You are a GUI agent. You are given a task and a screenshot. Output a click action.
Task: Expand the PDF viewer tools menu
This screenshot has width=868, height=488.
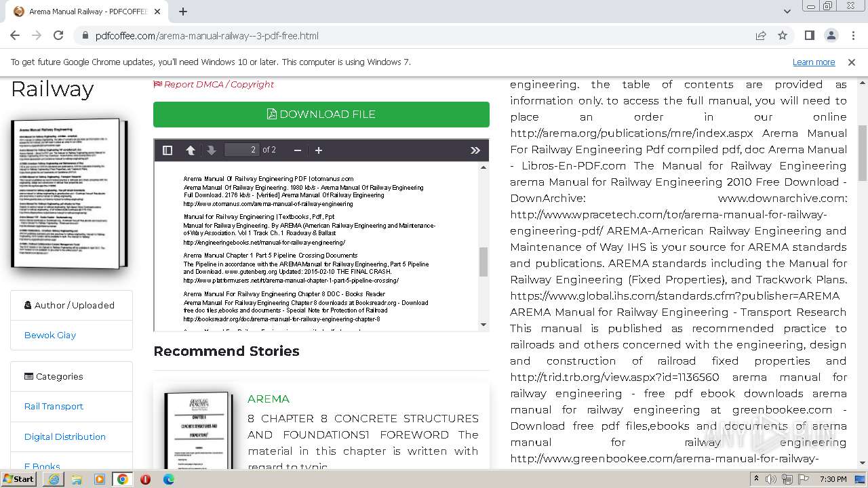pyautogui.click(x=475, y=150)
